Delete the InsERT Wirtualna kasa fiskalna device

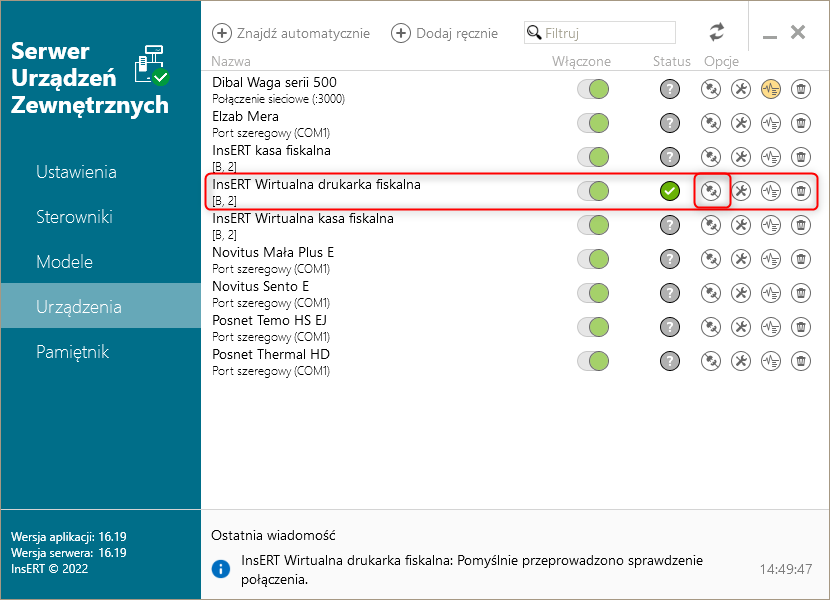pyautogui.click(x=801, y=225)
